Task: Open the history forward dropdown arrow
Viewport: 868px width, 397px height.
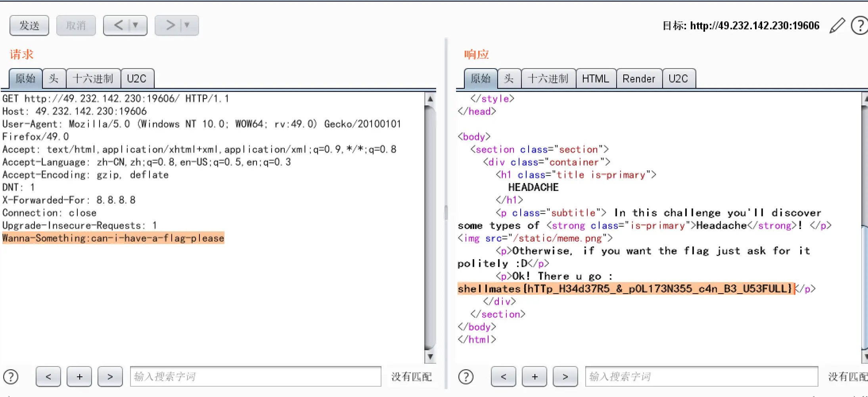Action: coord(187,25)
